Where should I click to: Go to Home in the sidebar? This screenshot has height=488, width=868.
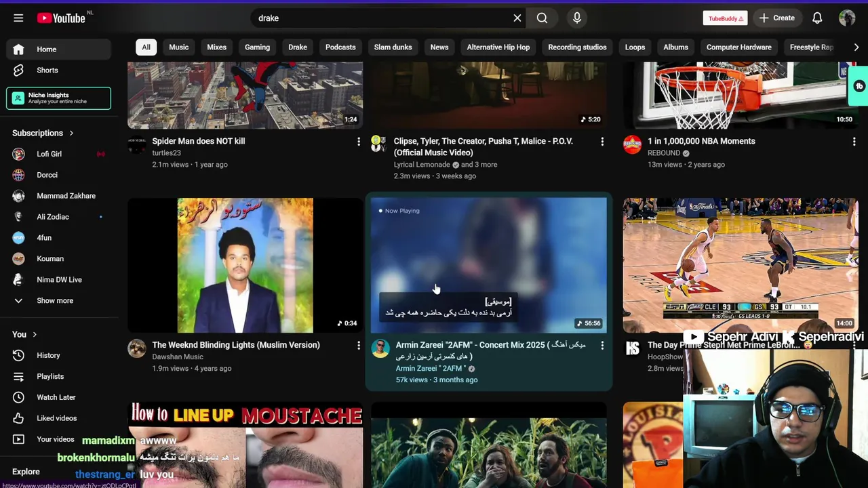coord(58,49)
